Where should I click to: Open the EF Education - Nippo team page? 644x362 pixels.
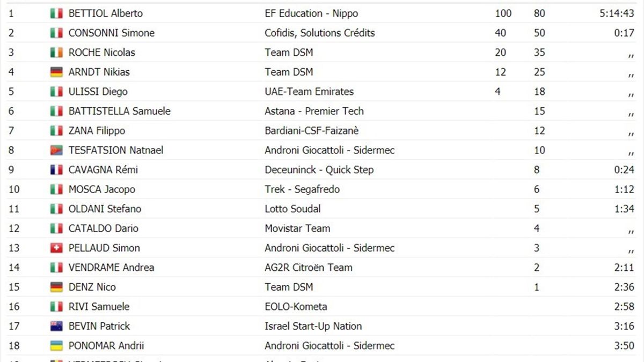point(311,13)
